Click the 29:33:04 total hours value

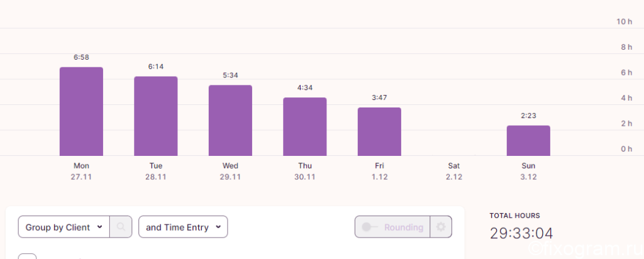pyautogui.click(x=521, y=234)
